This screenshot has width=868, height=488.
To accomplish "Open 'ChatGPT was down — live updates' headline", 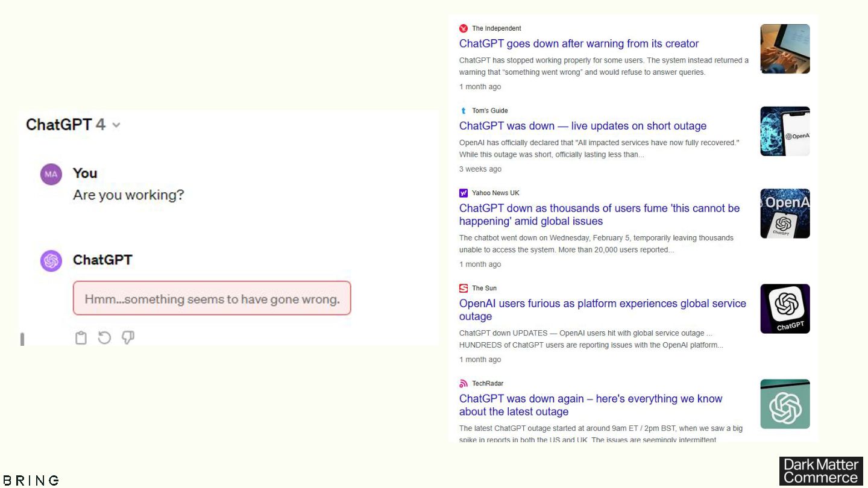I will click(x=583, y=127).
